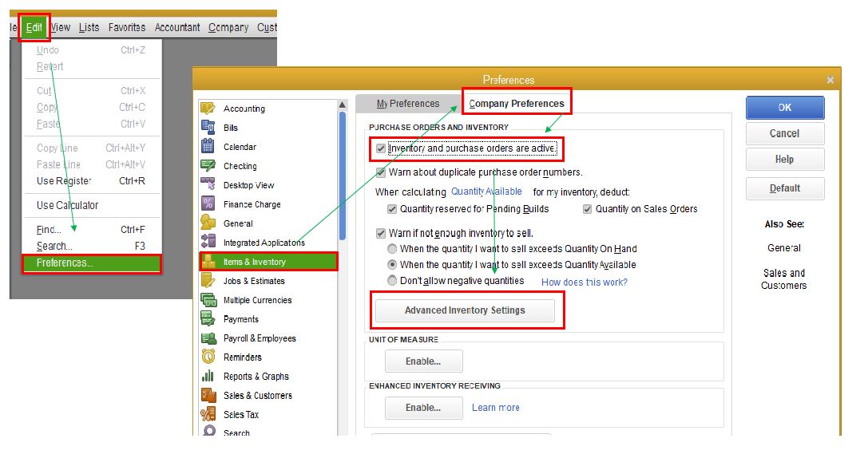868x462 pixels.
Task: Open the Learn more link
Action: (495, 408)
